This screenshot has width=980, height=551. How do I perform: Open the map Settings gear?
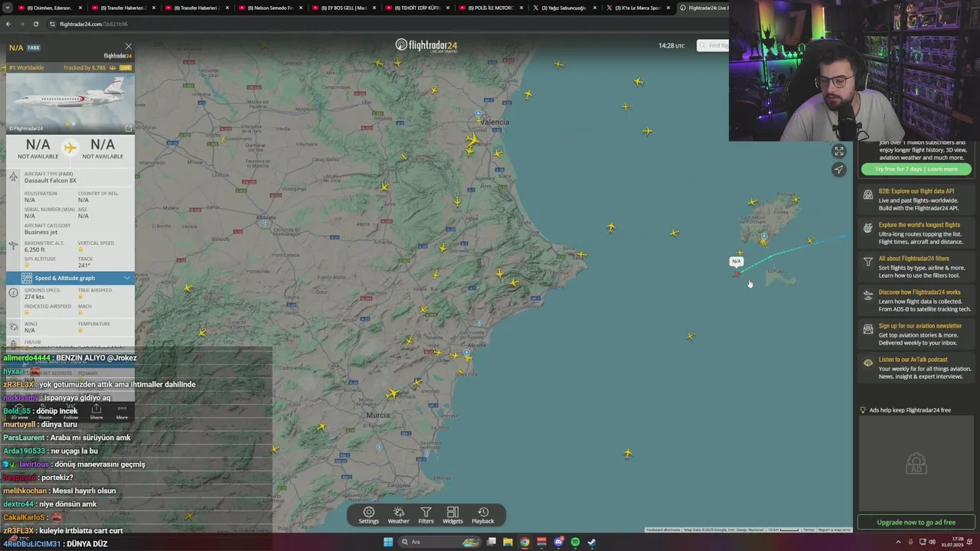click(x=368, y=515)
